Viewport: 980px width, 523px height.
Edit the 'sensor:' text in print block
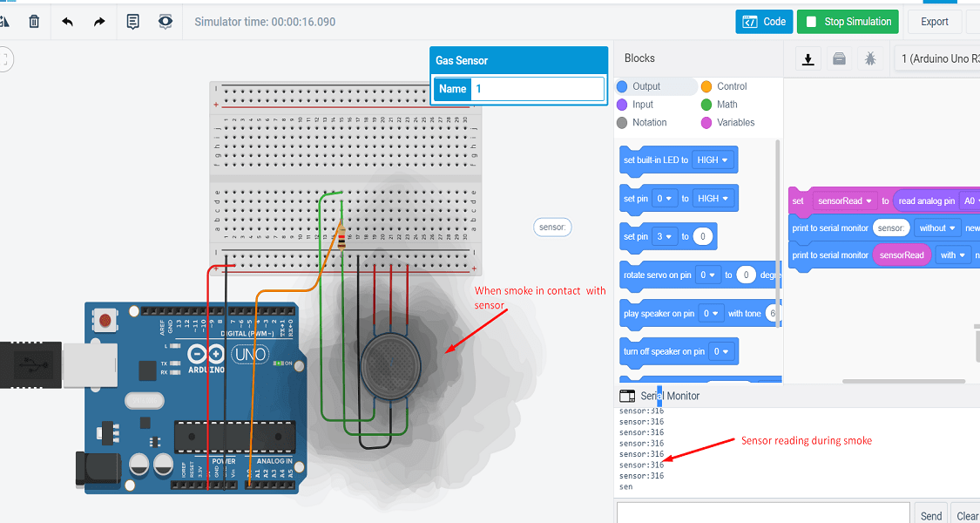pyautogui.click(x=891, y=228)
